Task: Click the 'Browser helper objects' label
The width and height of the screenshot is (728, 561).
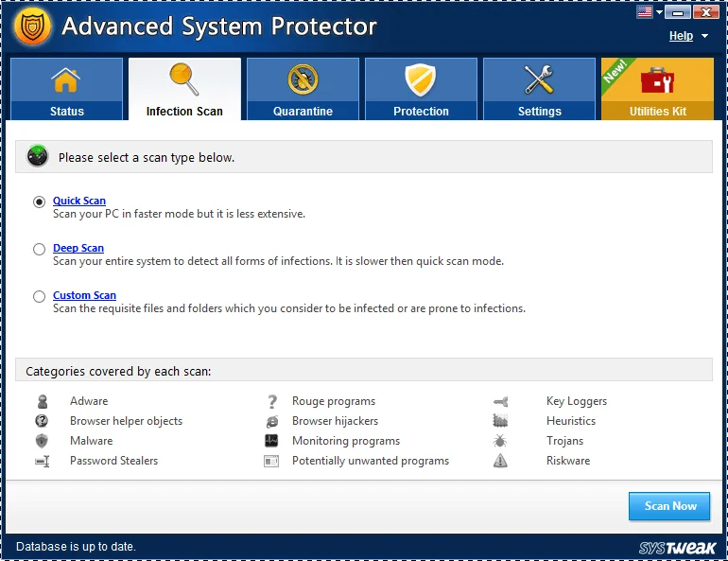Action: (126, 421)
